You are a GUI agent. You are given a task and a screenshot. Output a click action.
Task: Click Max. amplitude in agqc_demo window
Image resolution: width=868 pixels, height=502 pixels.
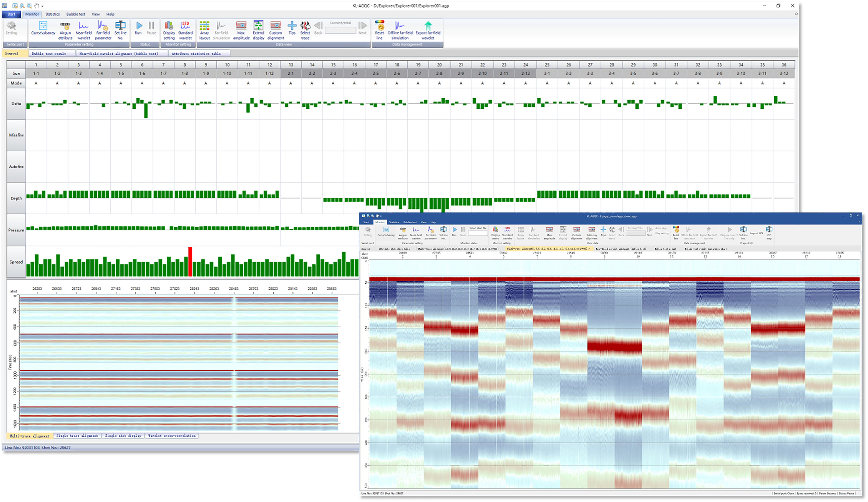pos(549,233)
